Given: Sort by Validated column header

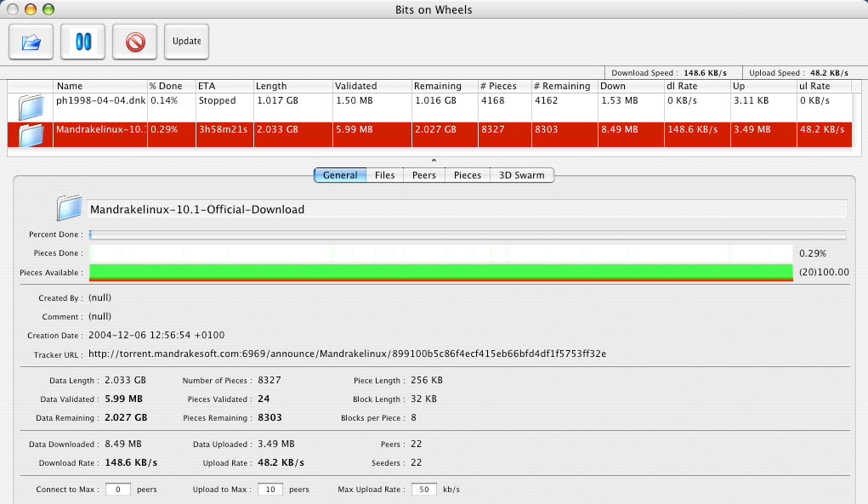Looking at the screenshot, I should tap(372, 87).
